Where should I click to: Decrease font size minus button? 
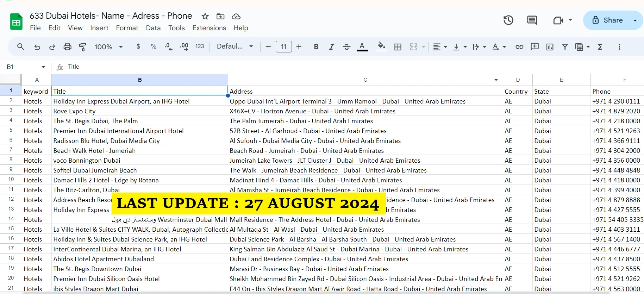tap(268, 46)
